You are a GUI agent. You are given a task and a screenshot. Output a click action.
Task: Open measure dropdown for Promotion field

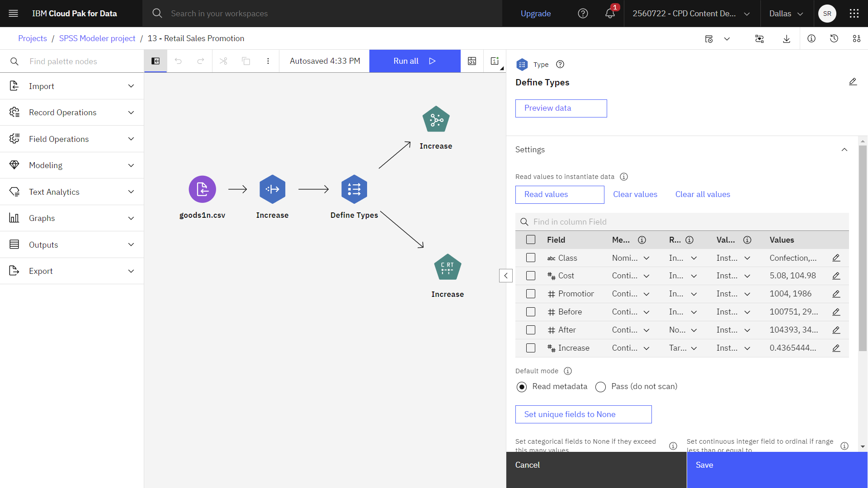pyautogui.click(x=631, y=294)
